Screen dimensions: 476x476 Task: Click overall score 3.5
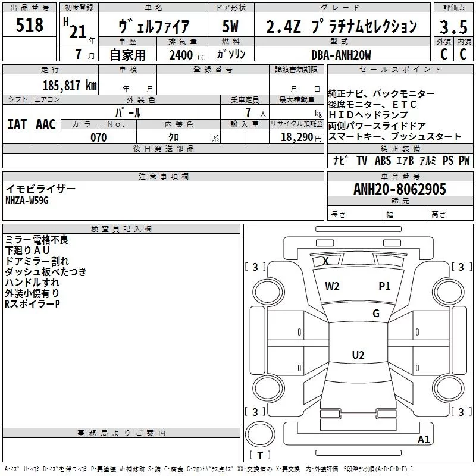[453, 27]
